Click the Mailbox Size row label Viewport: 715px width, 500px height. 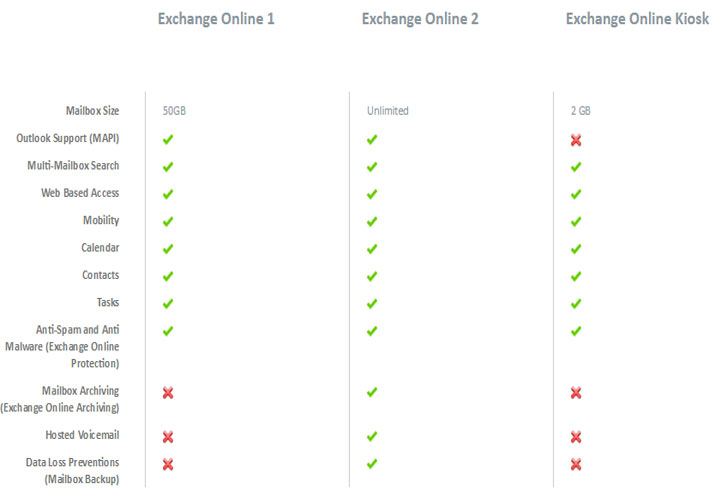92,111
